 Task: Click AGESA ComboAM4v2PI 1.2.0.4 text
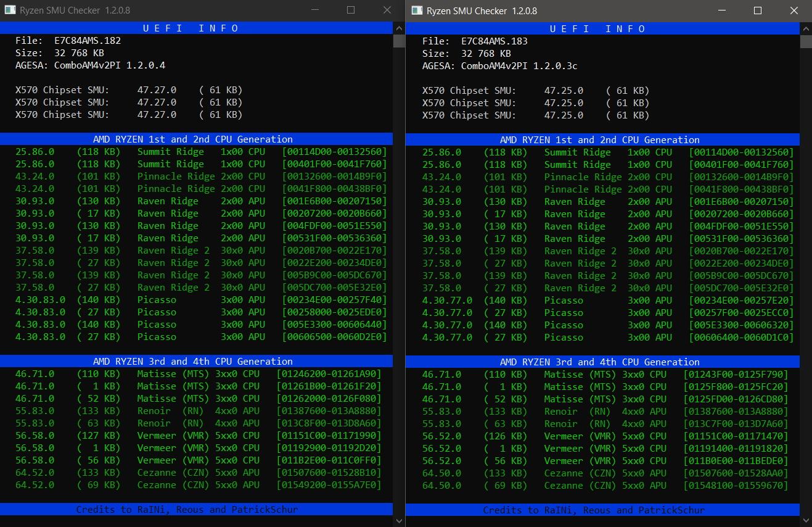point(91,65)
